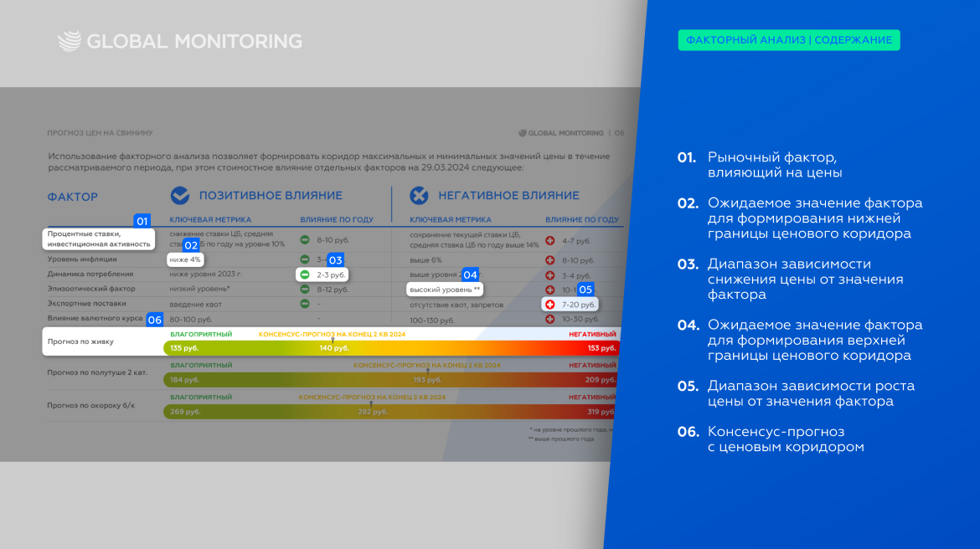Click the green minus icon next to 8-10 руб.
The image size is (980, 549).
(x=303, y=239)
